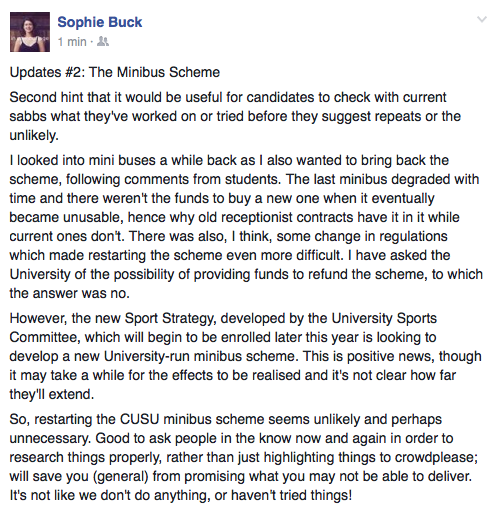Open the post via '1 min' timestamp
Screen dimensions: 494x509
(x=72, y=42)
